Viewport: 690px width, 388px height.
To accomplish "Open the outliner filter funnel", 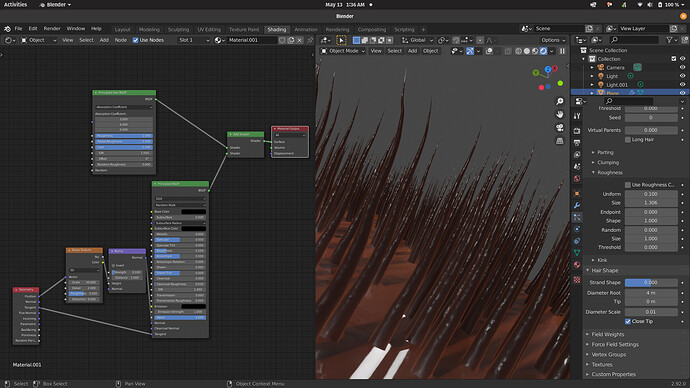I will tap(669, 40).
